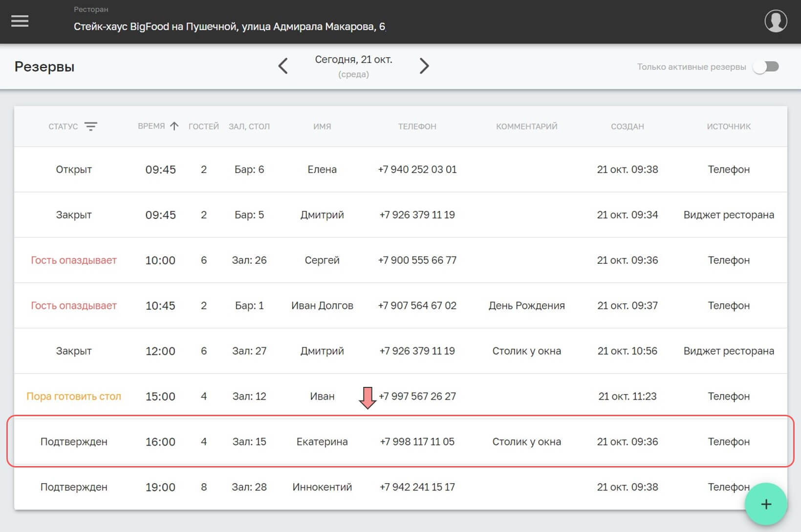This screenshot has height=532, width=801.
Task: Select the 'День Рождения' comment cell
Action: point(526,306)
